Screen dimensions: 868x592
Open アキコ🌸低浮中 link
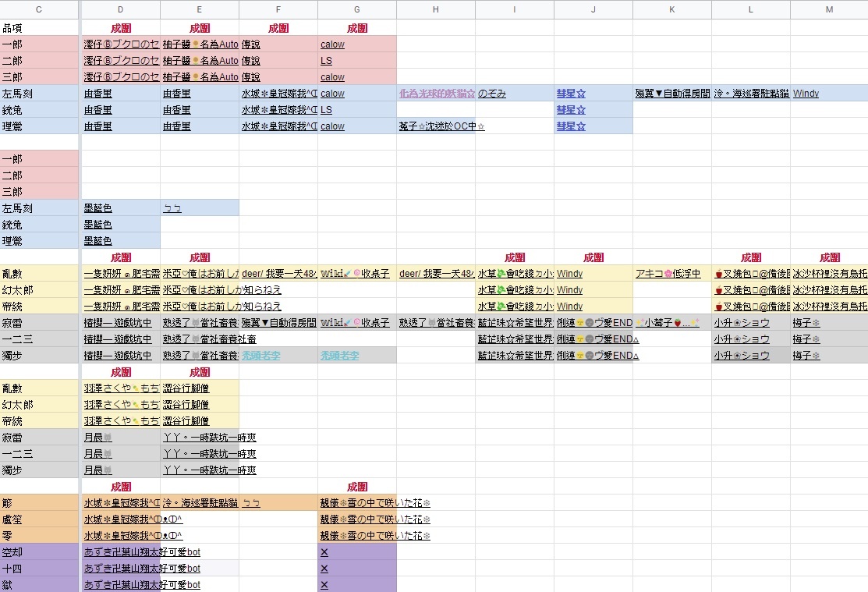pyautogui.click(x=668, y=274)
